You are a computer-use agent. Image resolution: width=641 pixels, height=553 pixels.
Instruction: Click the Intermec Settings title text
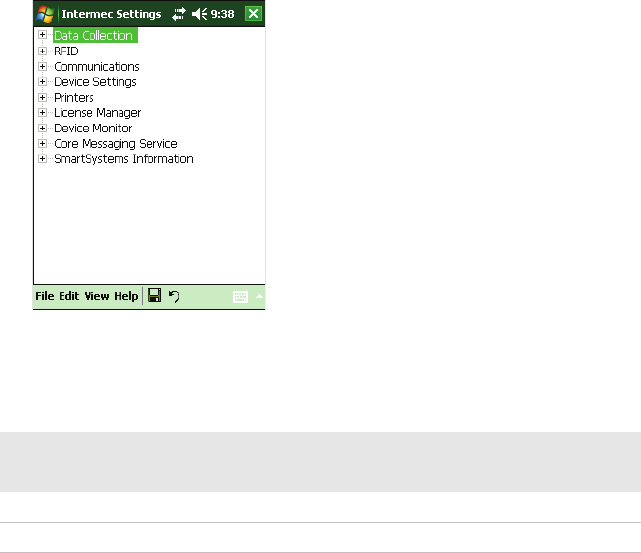point(111,14)
